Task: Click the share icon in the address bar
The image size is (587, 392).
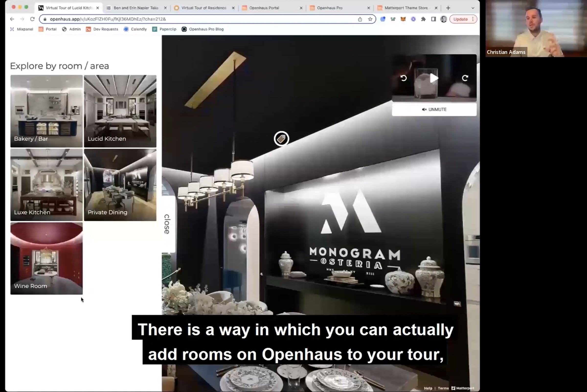Action: pyautogui.click(x=360, y=19)
